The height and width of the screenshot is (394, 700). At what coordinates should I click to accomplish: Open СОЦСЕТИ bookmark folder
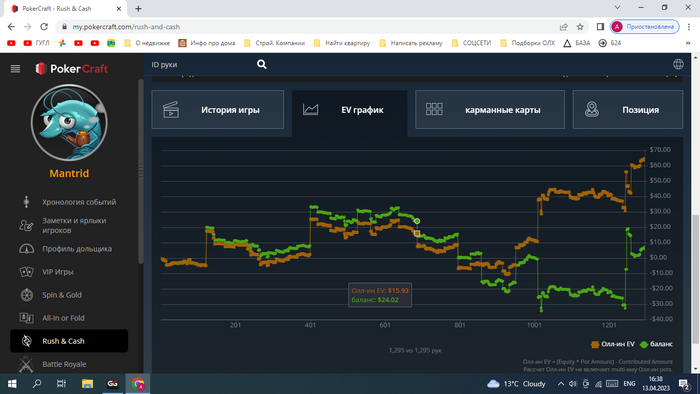(x=471, y=43)
